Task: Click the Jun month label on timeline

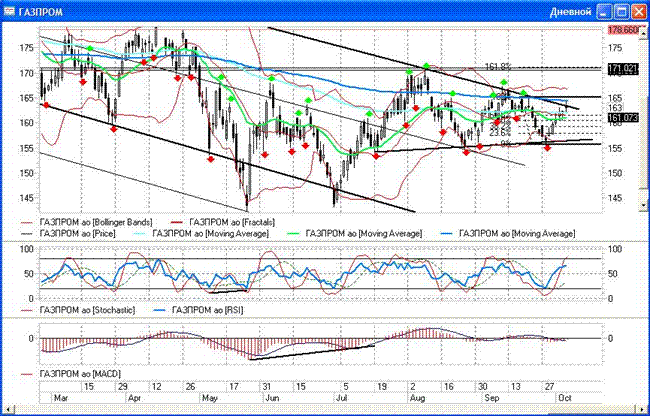Action: pyautogui.click(x=272, y=398)
